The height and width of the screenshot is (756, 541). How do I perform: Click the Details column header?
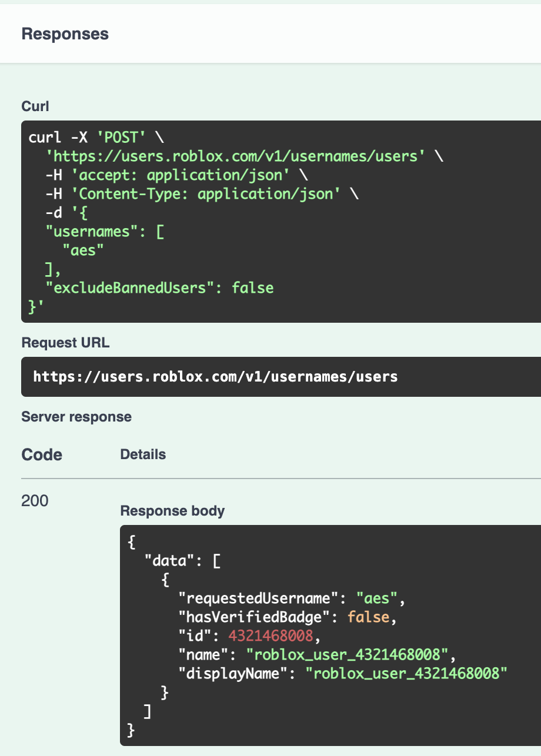143,454
